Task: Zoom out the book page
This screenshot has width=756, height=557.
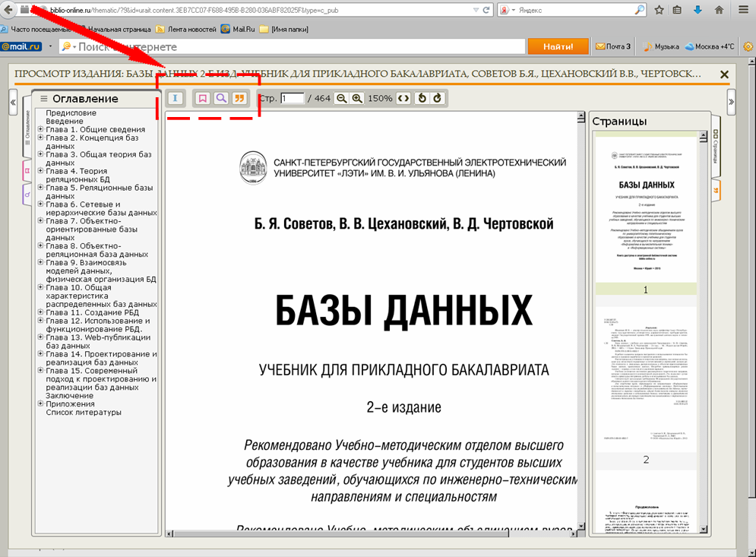Action: coord(341,98)
